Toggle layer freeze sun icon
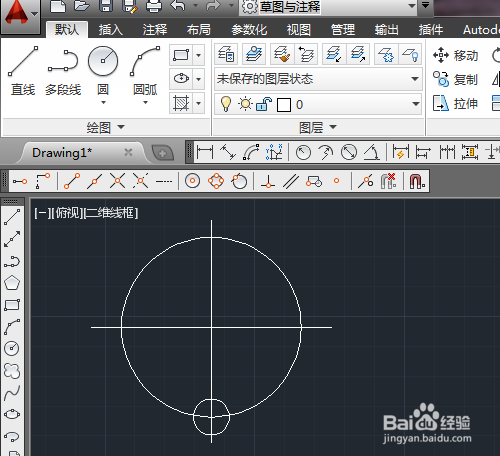 (245, 104)
